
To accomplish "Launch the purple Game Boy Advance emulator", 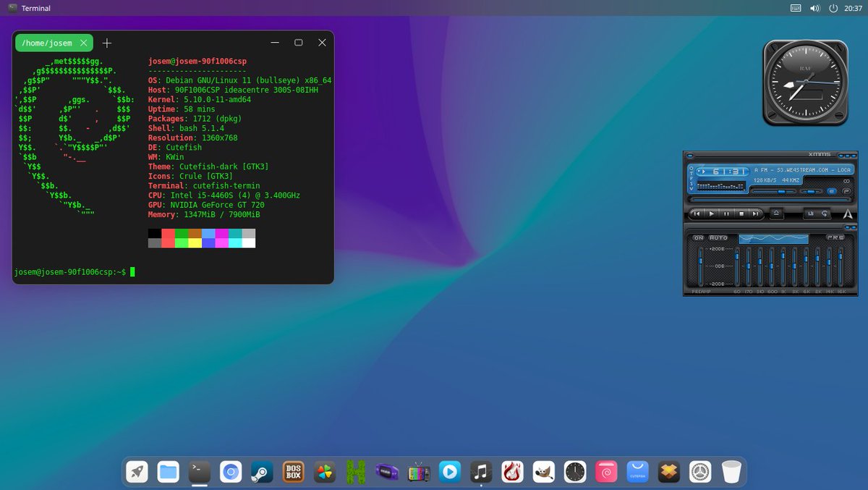I will point(386,472).
